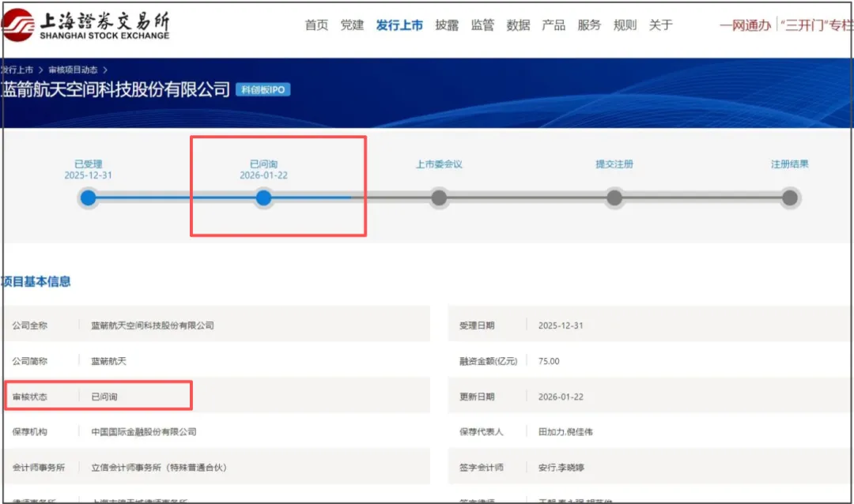
Task: Click the company title 蓝箭航天空间科技股份有限公司 in the banner
Action: pyautogui.click(x=115, y=89)
